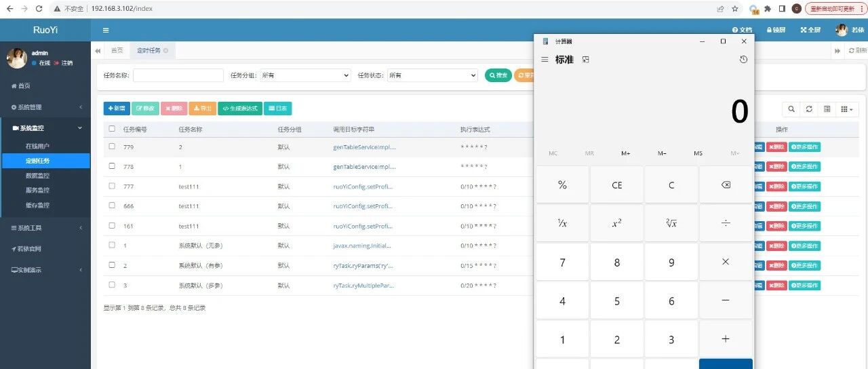Click the 生成表达式 button
The image size is (868, 369).
point(240,108)
